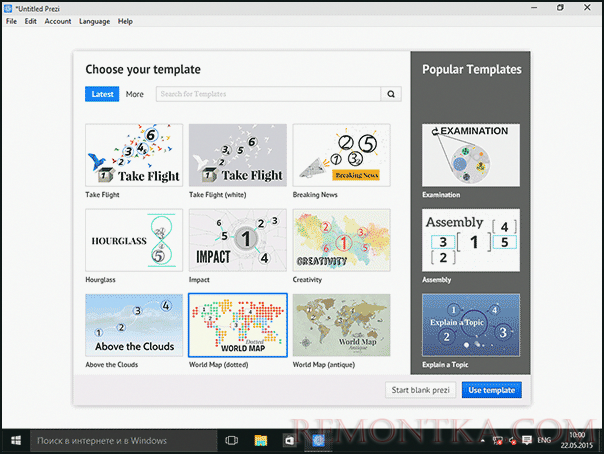Open Task View icon on taskbar
Image resolution: width=604 pixels, height=454 pixels.
[x=232, y=441]
